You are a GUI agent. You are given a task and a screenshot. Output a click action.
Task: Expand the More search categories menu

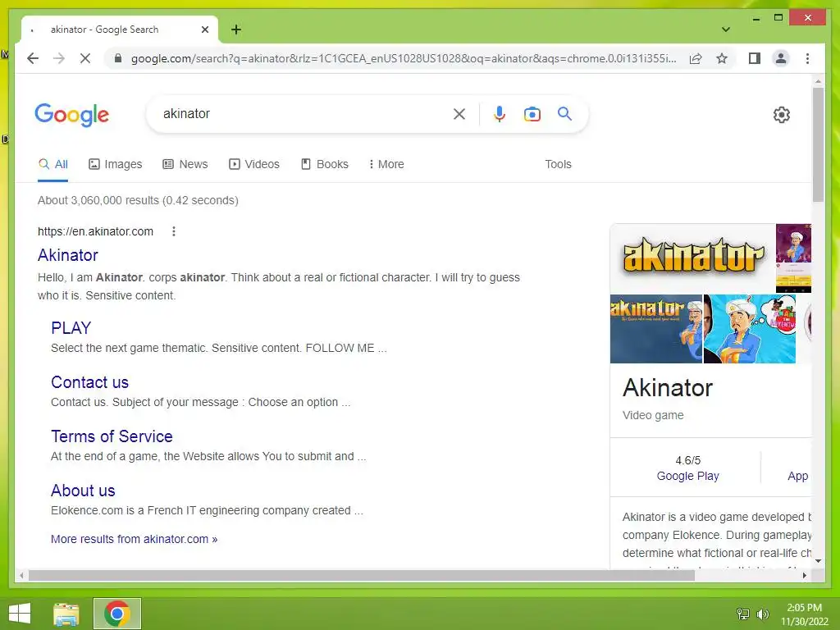[386, 164]
